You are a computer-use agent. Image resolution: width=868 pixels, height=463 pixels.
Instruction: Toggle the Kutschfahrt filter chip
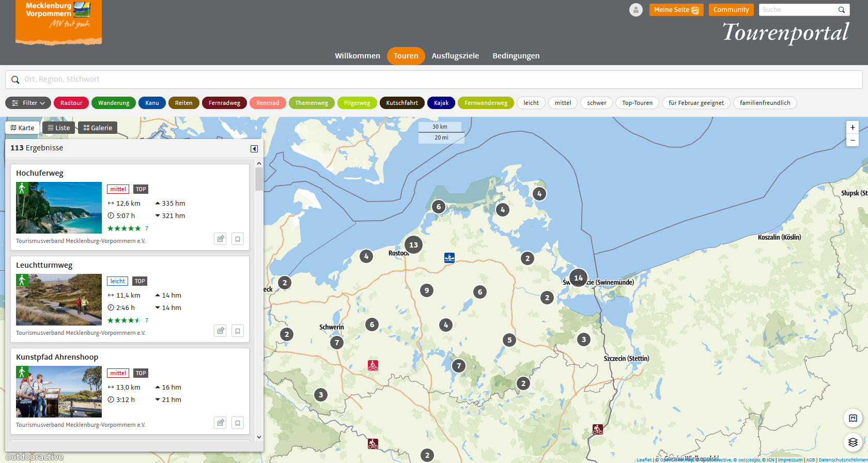pyautogui.click(x=402, y=103)
